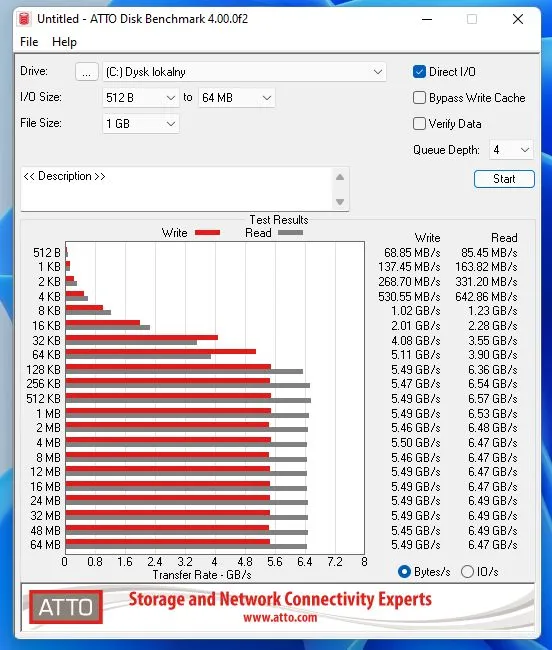Start the benchmark
This screenshot has width=552, height=650.
tap(504, 179)
